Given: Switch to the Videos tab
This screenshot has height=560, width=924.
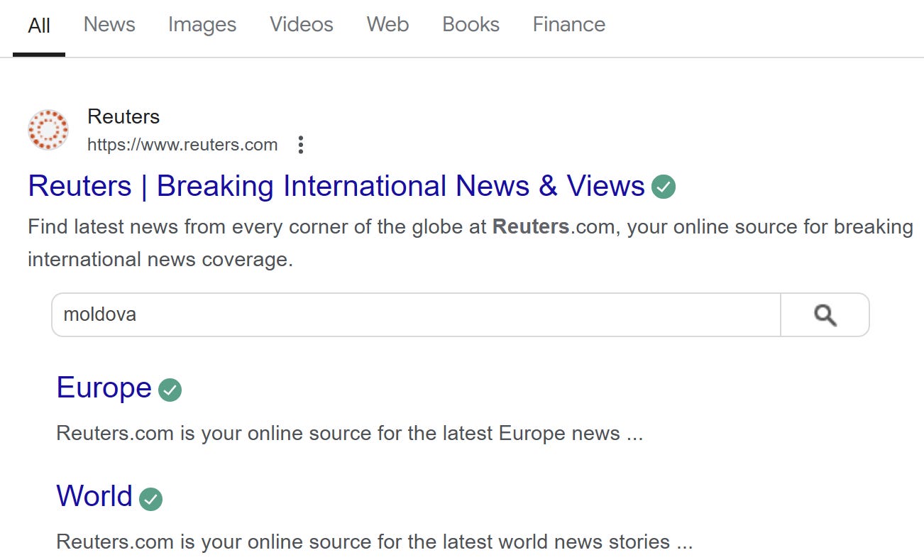Looking at the screenshot, I should pos(302,25).
